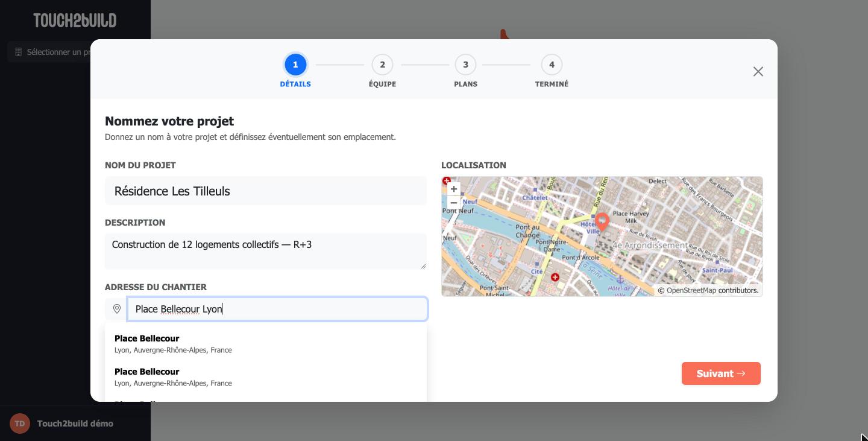Viewport: 868px width, 441px height.
Task: Edit the project name field Résidence Les Tilleuls
Action: click(266, 191)
